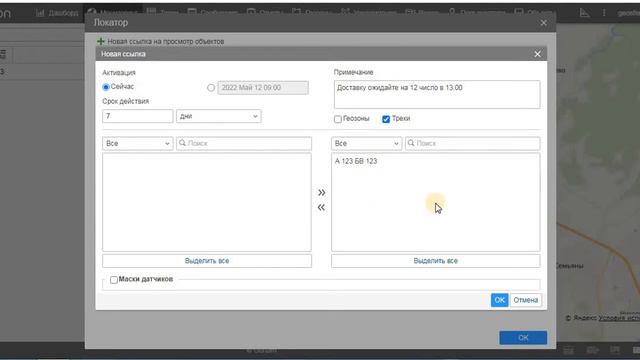Click the ruler tool icon in top bar
This screenshot has height=360, width=640.
pos(584,13)
